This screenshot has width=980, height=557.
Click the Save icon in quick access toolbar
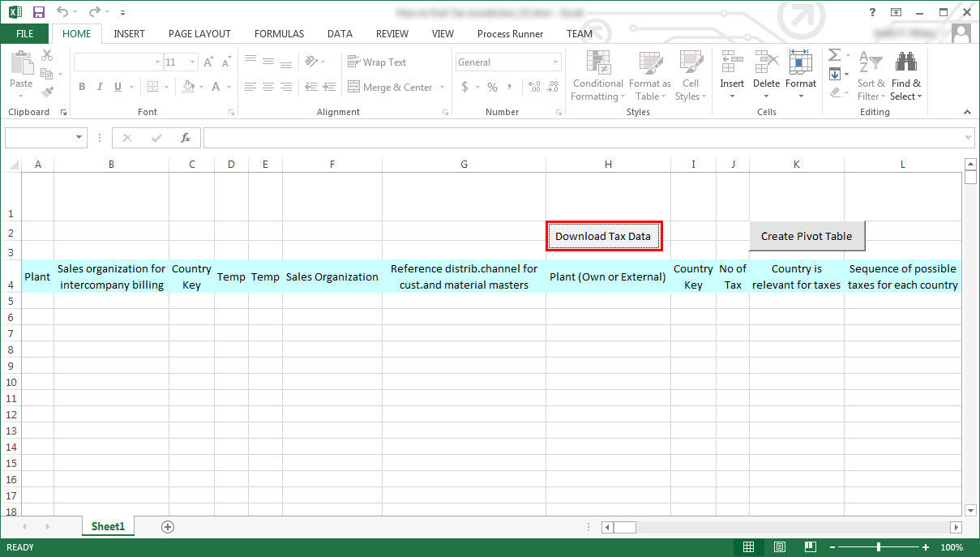coord(38,12)
